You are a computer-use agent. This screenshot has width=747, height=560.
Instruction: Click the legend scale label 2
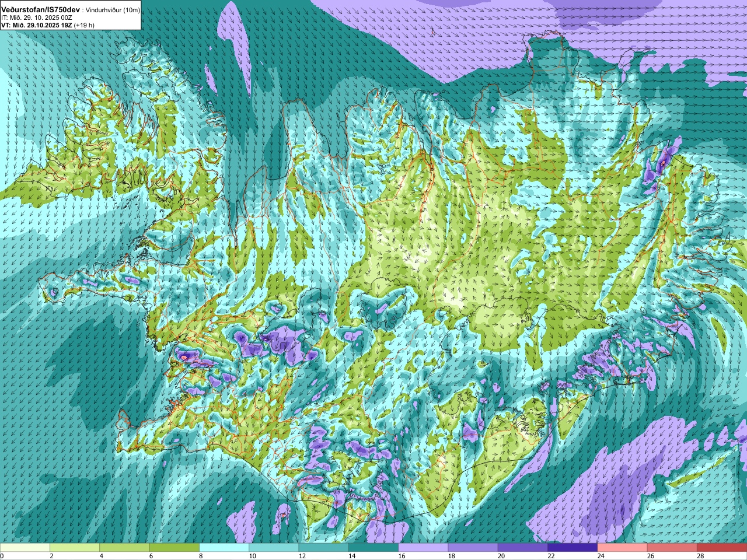click(x=52, y=556)
